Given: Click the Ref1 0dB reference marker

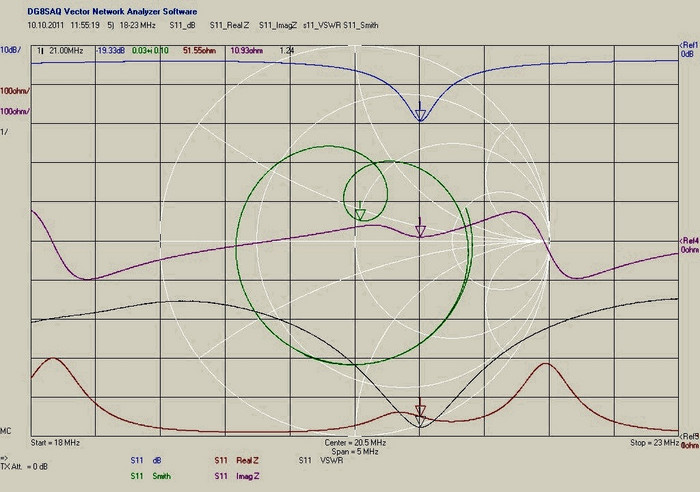Looking at the screenshot, I should click(x=689, y=50).
